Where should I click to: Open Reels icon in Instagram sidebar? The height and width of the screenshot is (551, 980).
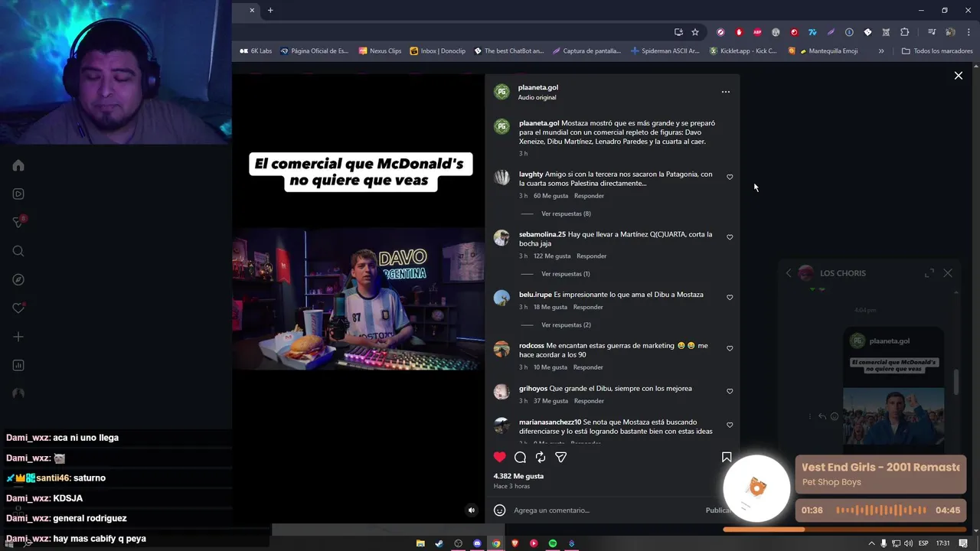[18, 194]
